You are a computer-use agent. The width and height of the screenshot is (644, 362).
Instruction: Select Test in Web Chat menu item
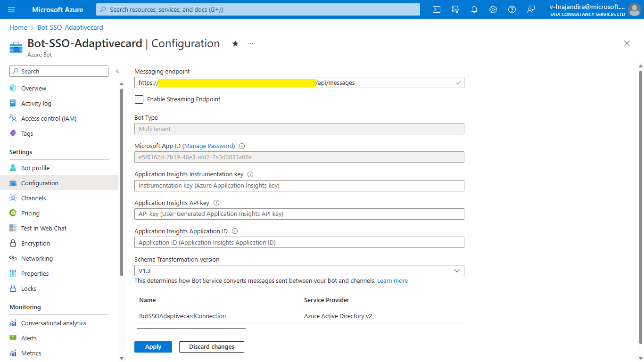[x=44, y=228]
